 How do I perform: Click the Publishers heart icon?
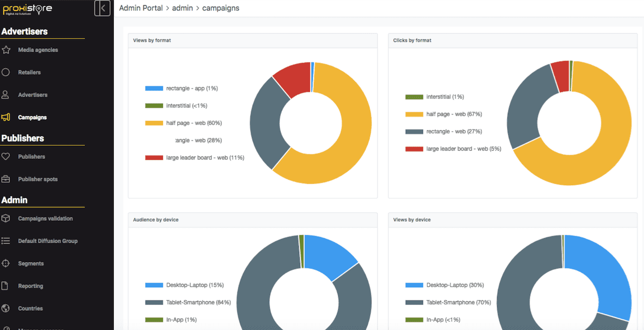[x=6, y=156]
